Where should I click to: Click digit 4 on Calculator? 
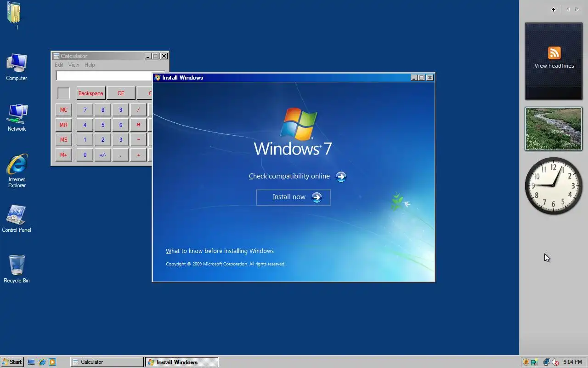[85, 125]
